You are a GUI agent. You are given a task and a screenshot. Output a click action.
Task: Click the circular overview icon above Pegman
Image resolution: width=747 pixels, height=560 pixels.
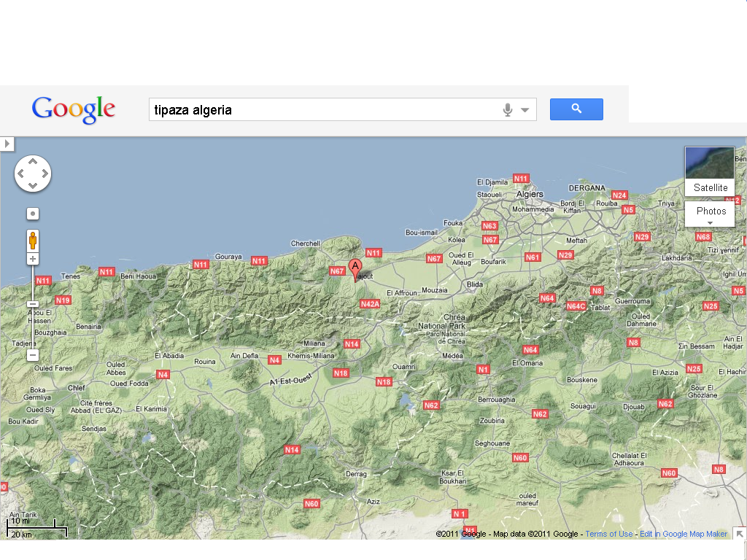(x=33, y=213)
